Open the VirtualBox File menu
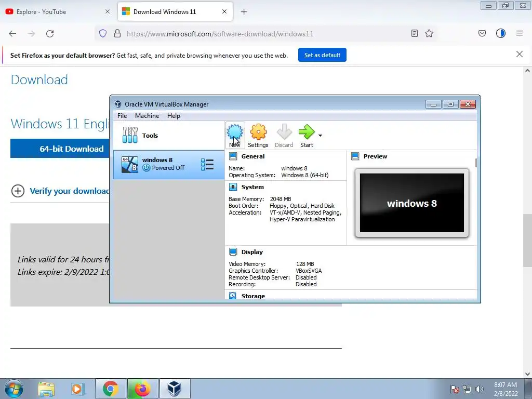 (122, 116)
